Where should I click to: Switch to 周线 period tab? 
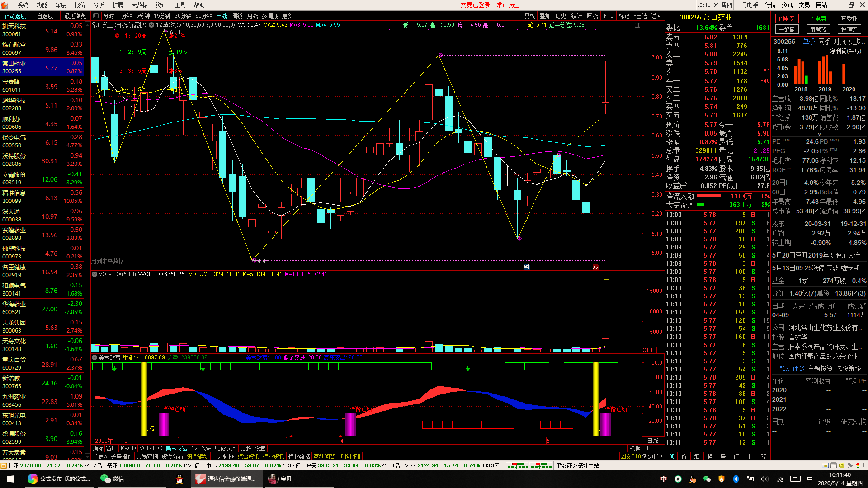(x=237, y=16)
